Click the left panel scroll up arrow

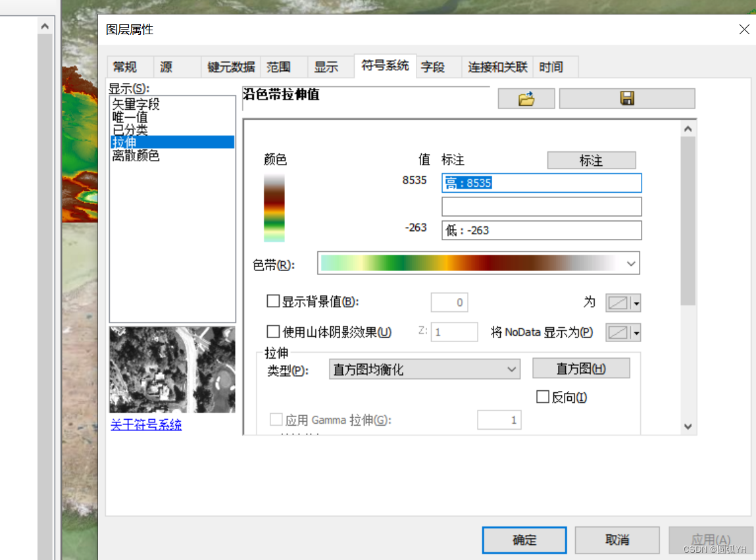click(45, 26)
